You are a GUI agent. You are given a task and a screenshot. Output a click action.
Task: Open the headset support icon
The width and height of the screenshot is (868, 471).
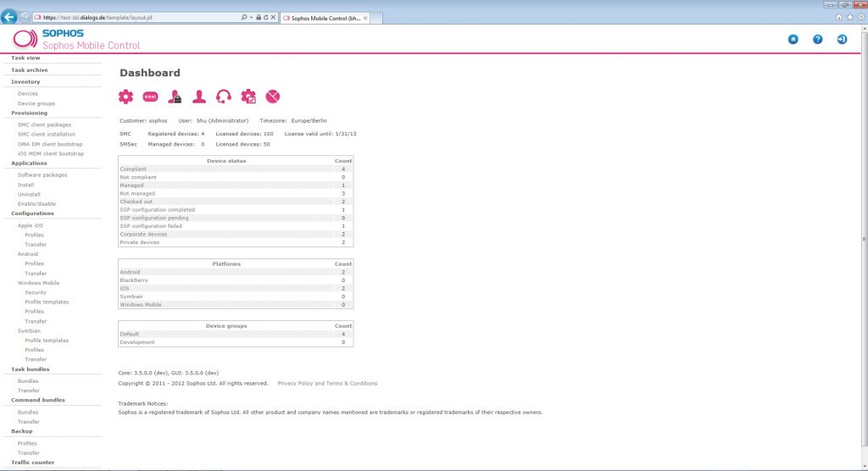click(x=224, y=97)
